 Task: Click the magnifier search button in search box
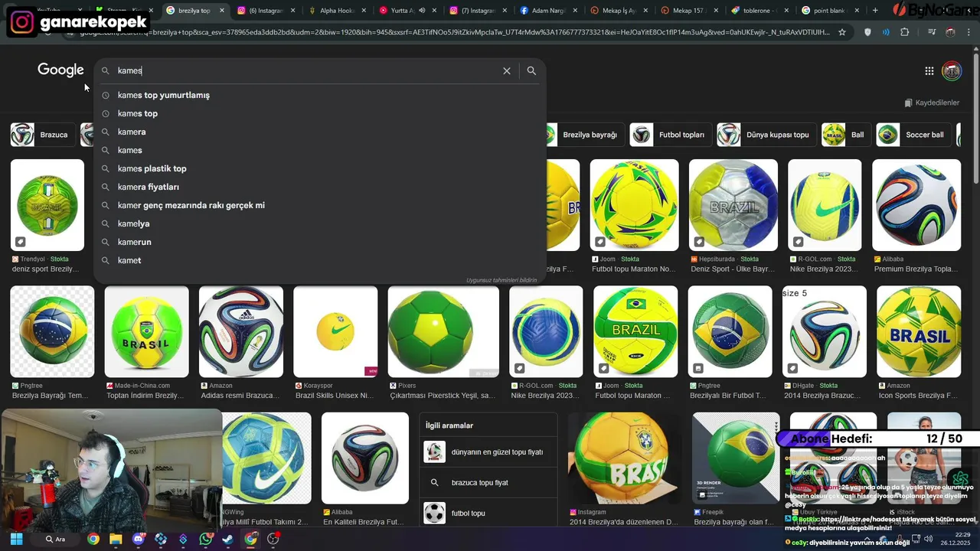point(531,70)
